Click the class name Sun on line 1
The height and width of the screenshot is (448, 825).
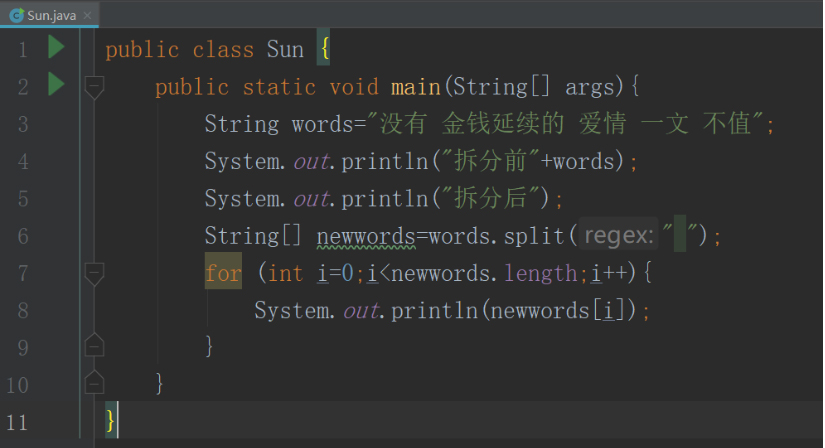285,49
